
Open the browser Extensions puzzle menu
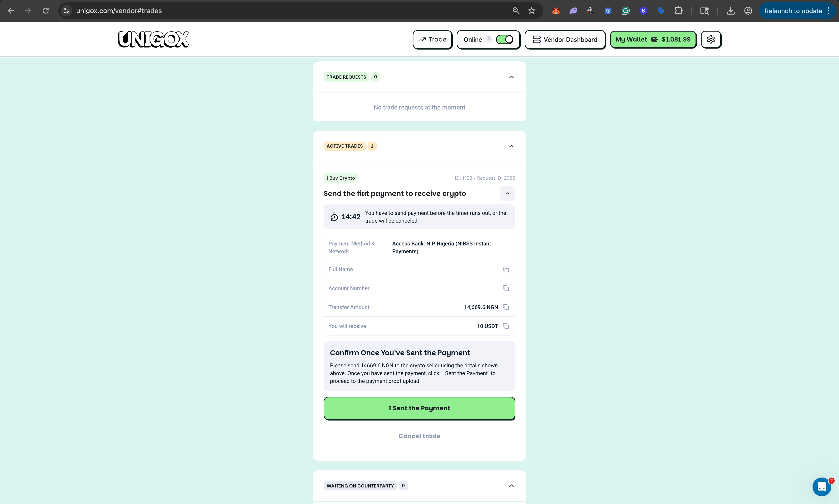pyautogui.click(x=678, y=11)
